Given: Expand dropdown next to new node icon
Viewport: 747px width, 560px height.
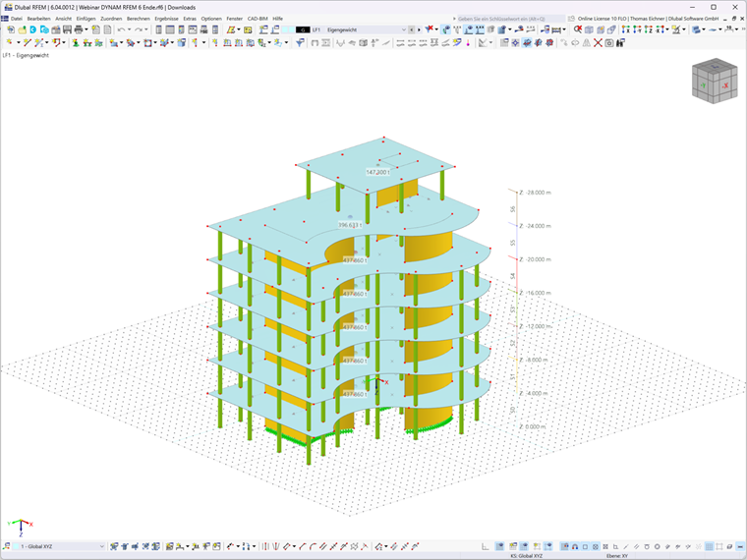Looking at the screenshot, I should tap(19, 42).
